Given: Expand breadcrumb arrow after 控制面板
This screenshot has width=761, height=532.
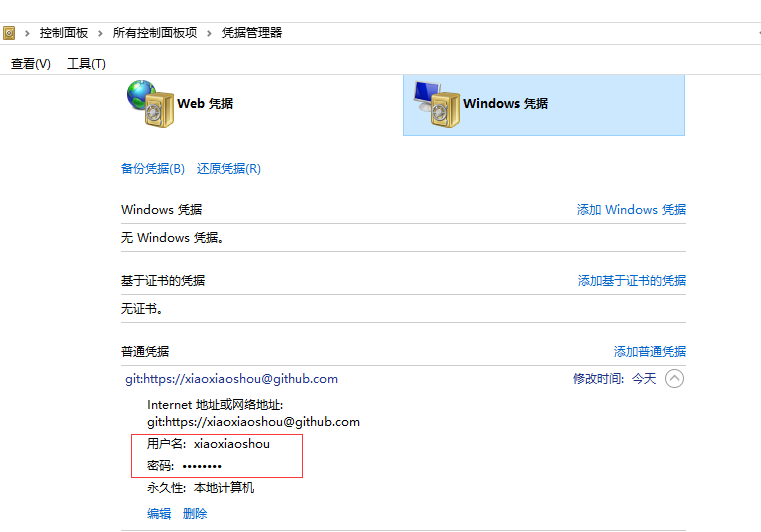Looking at the screenshot, I should coord(100,33).
